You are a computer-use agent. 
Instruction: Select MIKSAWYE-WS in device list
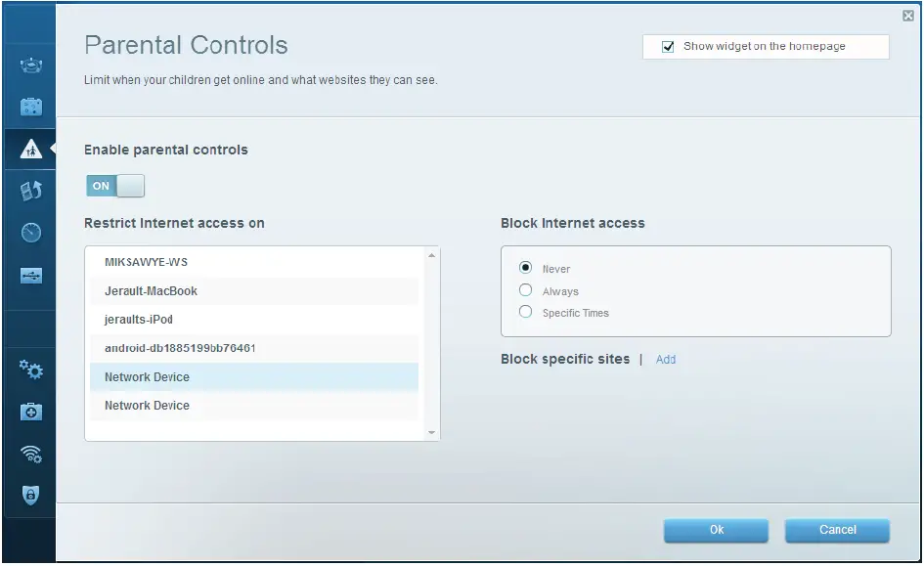(x=254, y=262)
